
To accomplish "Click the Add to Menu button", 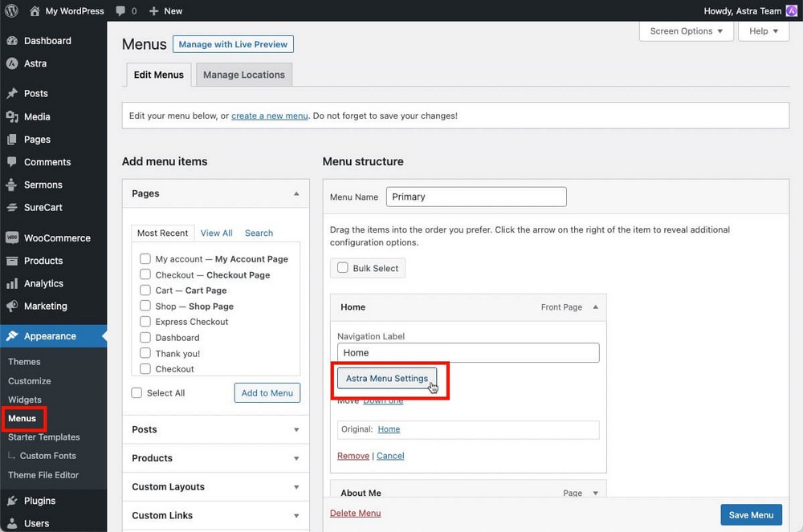I will [x=267, y=392].
